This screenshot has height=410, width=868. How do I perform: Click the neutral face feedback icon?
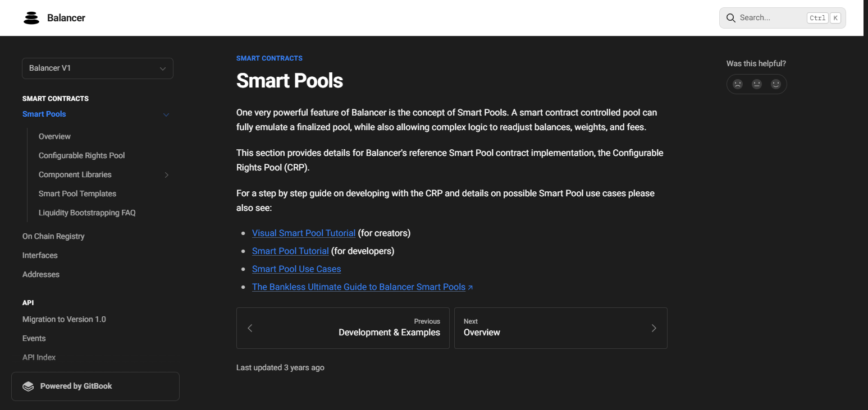pos(757,84)
